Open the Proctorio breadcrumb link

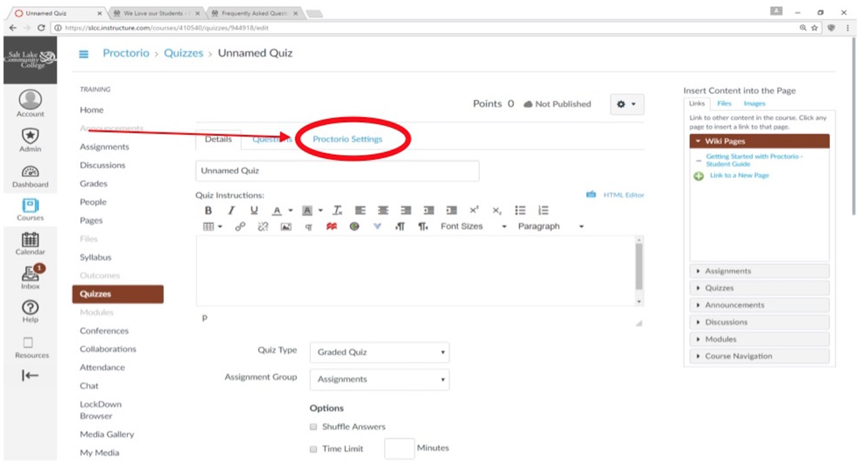pos(126,53)
